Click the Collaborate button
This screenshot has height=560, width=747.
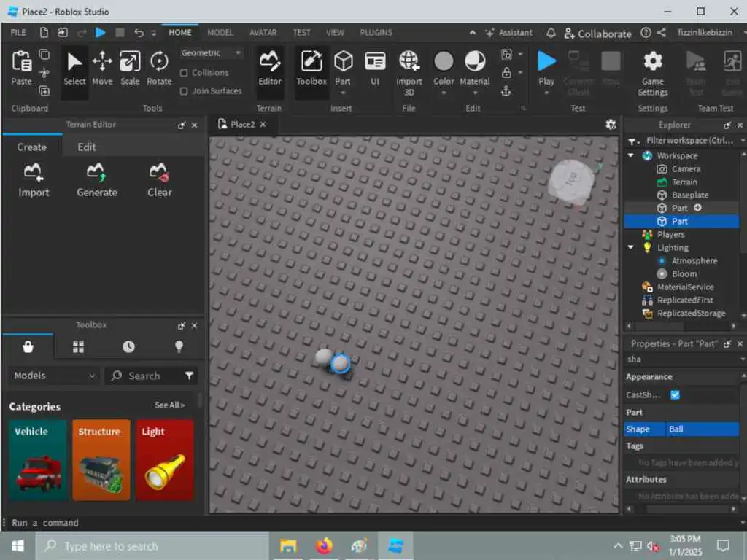(x=597, y=34)
